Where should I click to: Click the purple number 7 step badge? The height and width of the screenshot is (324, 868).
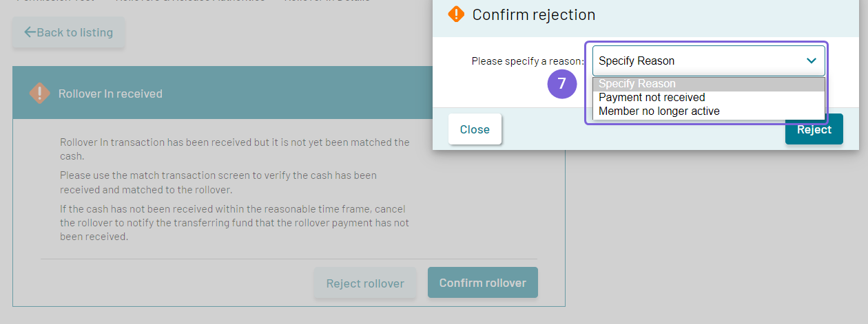[x=561, y=84]
